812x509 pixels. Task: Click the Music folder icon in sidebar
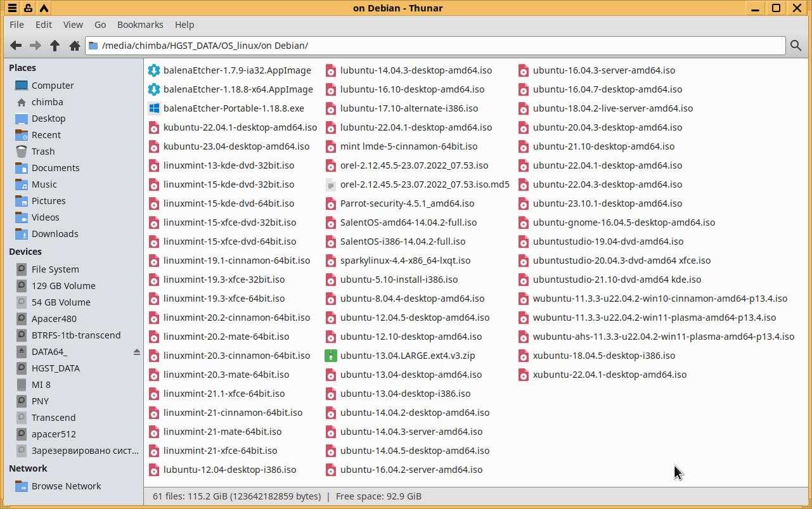(x=22, y=184)
